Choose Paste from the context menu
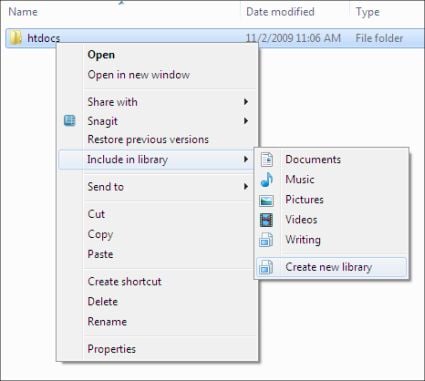The image size is (425, 381). pyautogui.click(x=100, y=254)
